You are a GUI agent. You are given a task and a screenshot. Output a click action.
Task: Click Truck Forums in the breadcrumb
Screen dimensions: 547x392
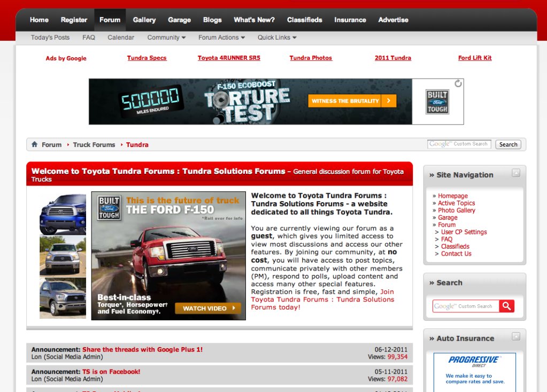pyautogui.click(x=94, y=144)
